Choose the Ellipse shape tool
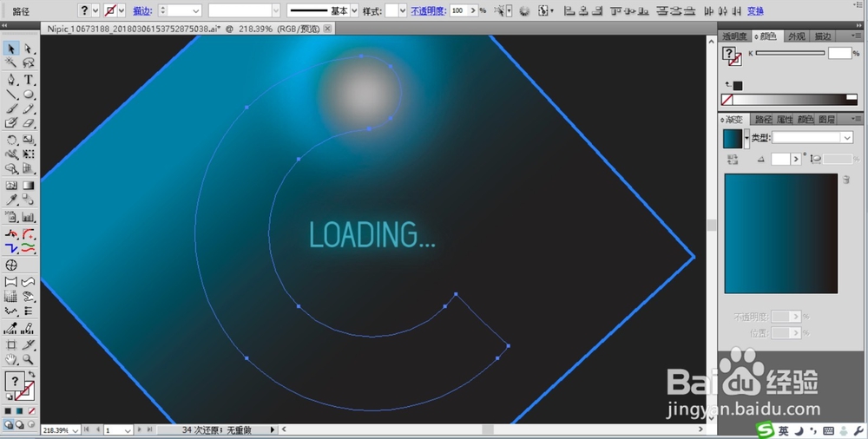 tap(29, 95)
